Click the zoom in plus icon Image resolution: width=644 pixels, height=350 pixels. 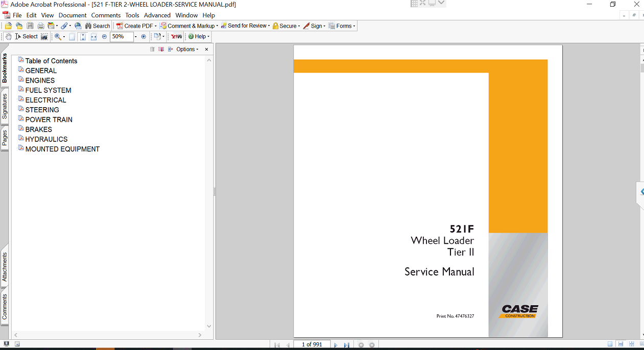(x=144, y=37)
